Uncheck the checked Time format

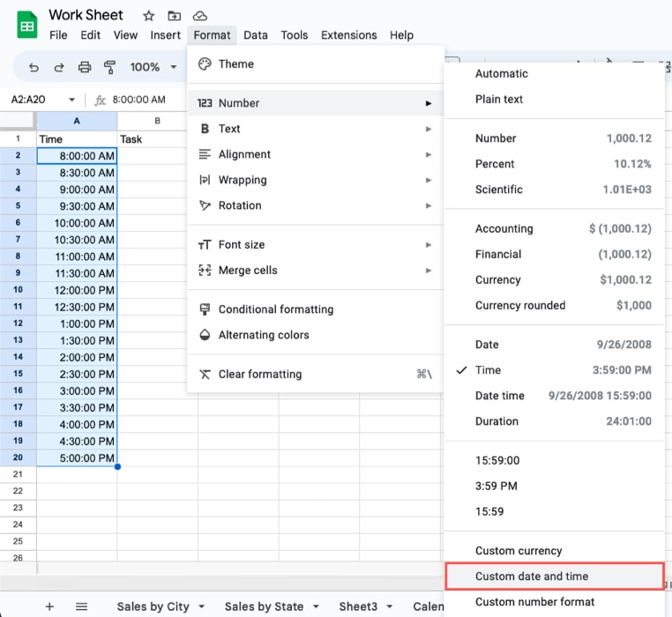point(554,370)
